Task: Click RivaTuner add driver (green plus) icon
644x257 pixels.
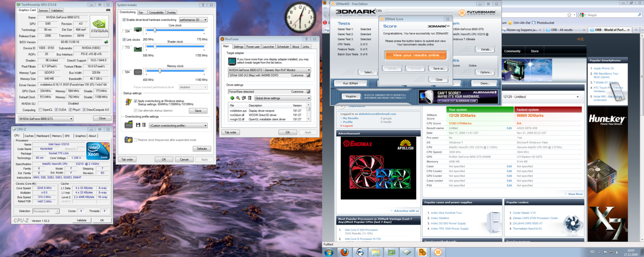Action: pyautogui.click(x=232, y=98)
